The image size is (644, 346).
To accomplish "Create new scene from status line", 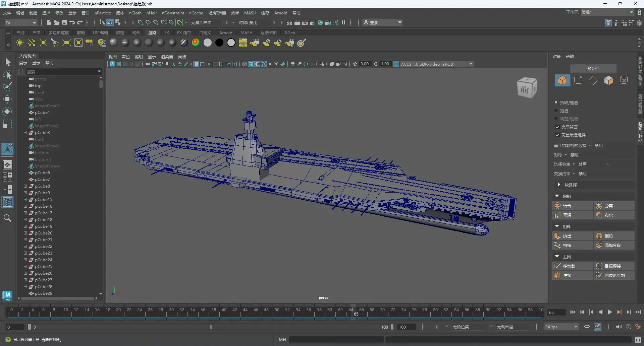I will 49,22.
